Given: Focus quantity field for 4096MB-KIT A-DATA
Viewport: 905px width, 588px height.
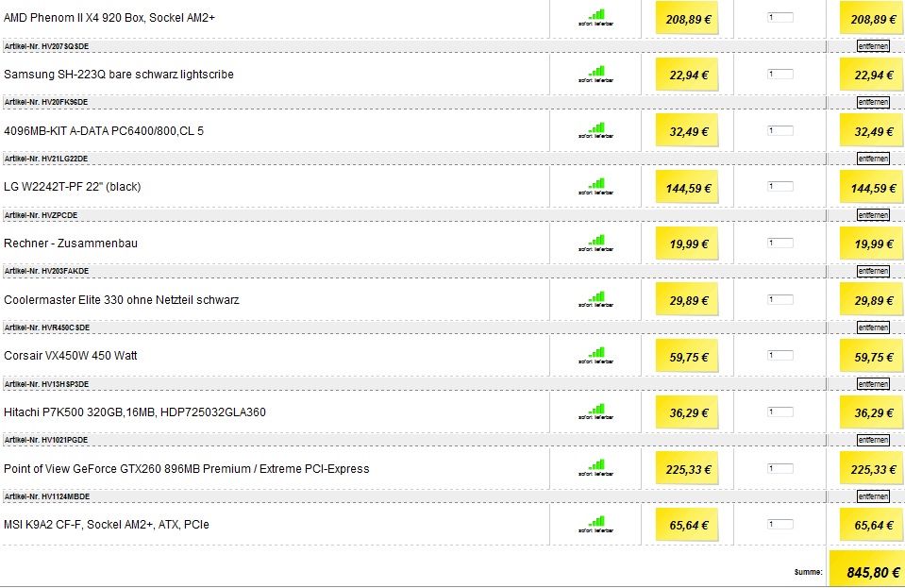Looking at the screenshot, I should tap(779, 130).
